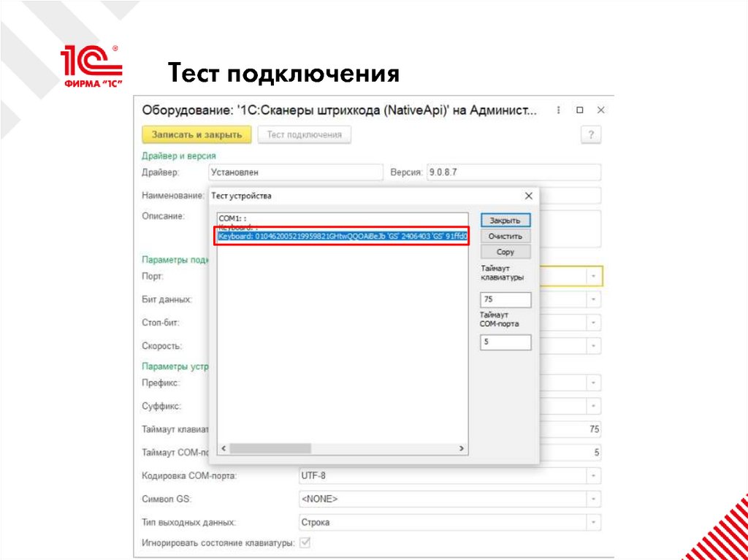Click the 'Строка' output type field
Viewport: 748px width, 560px height.
443,522
